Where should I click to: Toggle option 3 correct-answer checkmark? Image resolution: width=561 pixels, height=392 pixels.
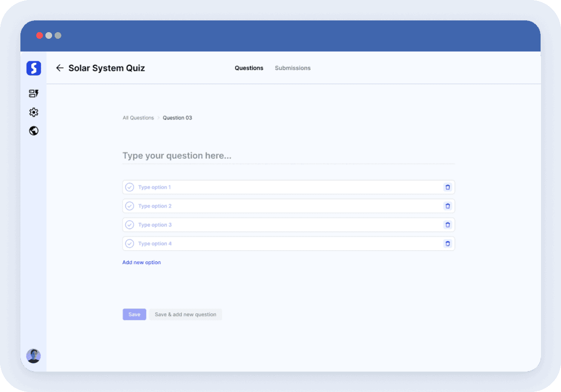[x=130, y=225]
